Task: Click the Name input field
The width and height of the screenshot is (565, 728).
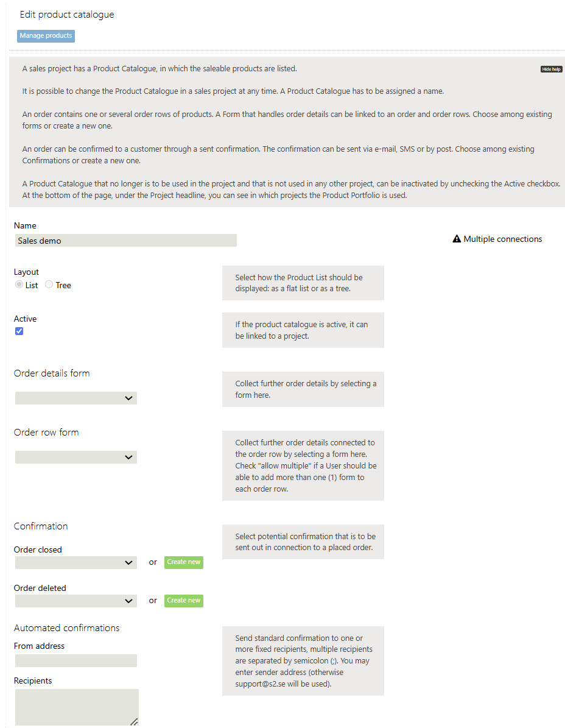Action: click(x=125, y=241)
